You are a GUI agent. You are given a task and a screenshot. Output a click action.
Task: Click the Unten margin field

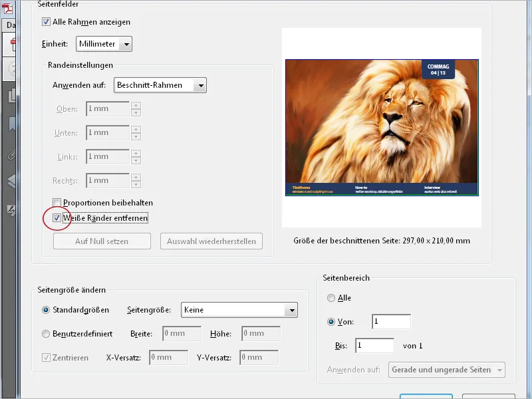point(108,132)
